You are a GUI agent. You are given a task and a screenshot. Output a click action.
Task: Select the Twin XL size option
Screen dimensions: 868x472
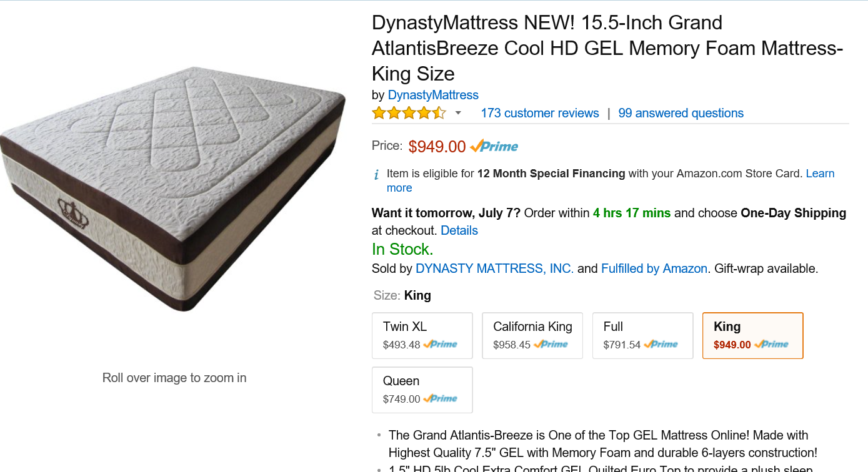point(422,335)
